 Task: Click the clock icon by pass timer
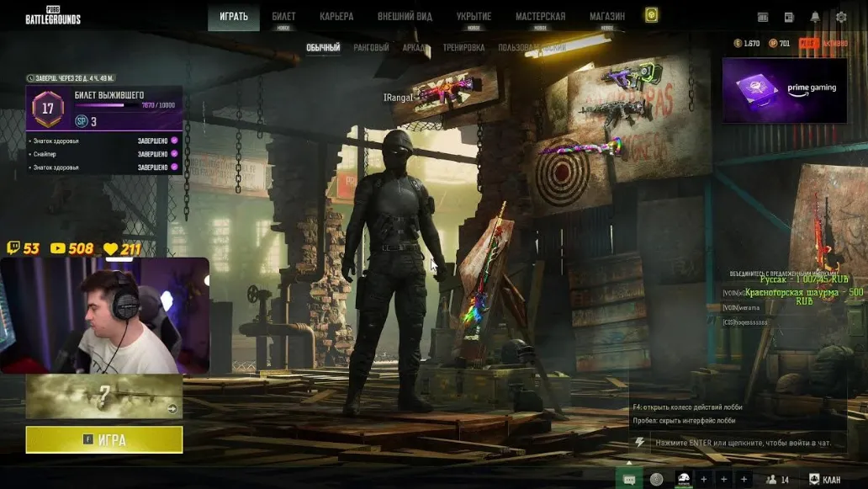30,78
